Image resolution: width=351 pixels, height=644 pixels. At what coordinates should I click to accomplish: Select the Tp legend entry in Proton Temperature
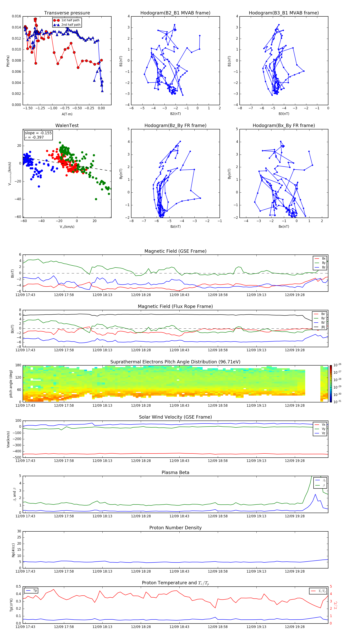[31, 591]
